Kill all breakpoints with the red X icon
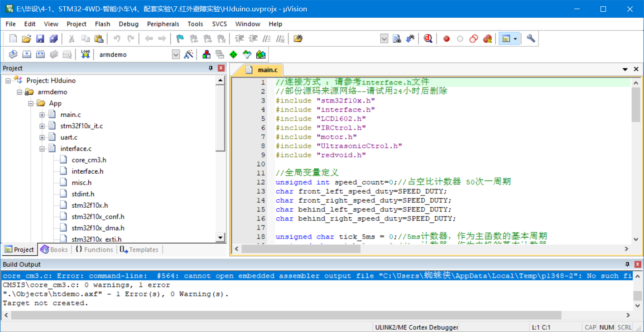644x332 pixels. pos(488,39)
